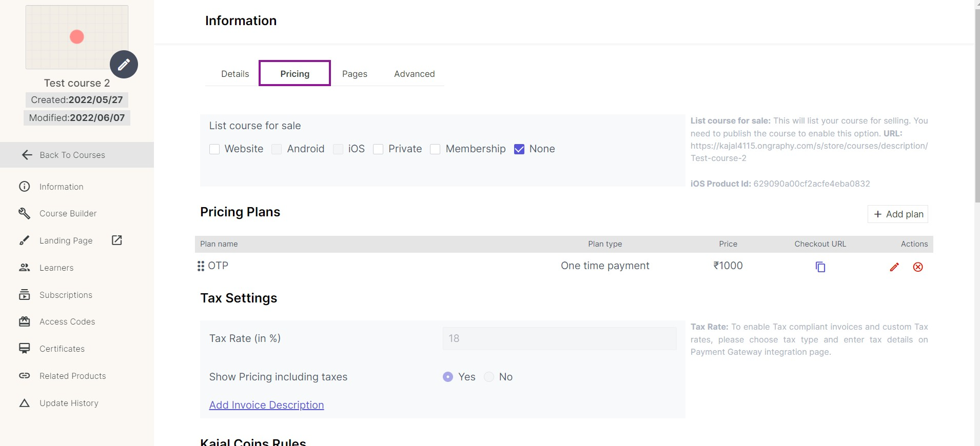Click the Back To Courses arrow

tap(27, 155)
